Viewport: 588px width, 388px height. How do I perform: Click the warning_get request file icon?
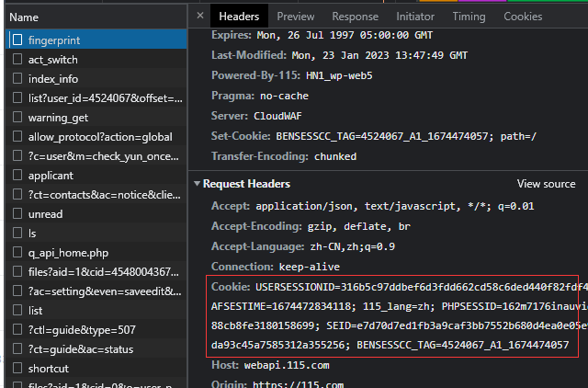pos(17,117)
